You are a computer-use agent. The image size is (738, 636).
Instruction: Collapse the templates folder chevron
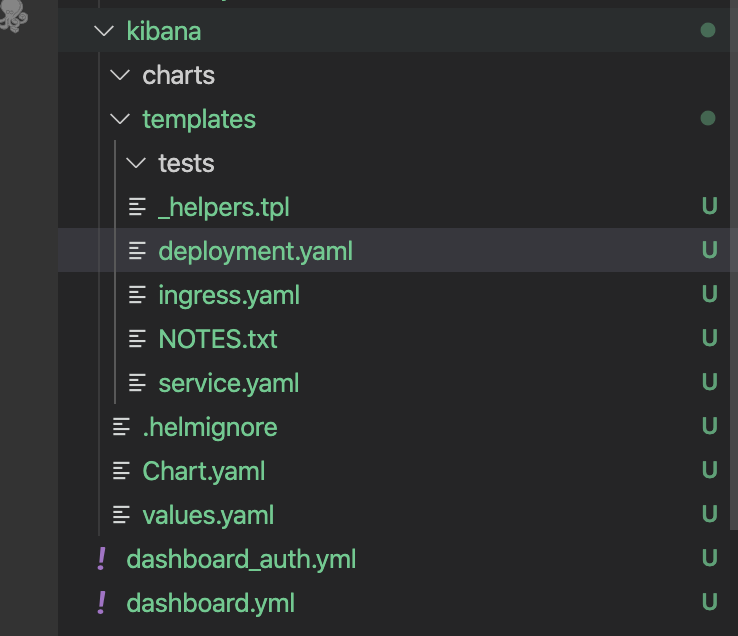120,119
